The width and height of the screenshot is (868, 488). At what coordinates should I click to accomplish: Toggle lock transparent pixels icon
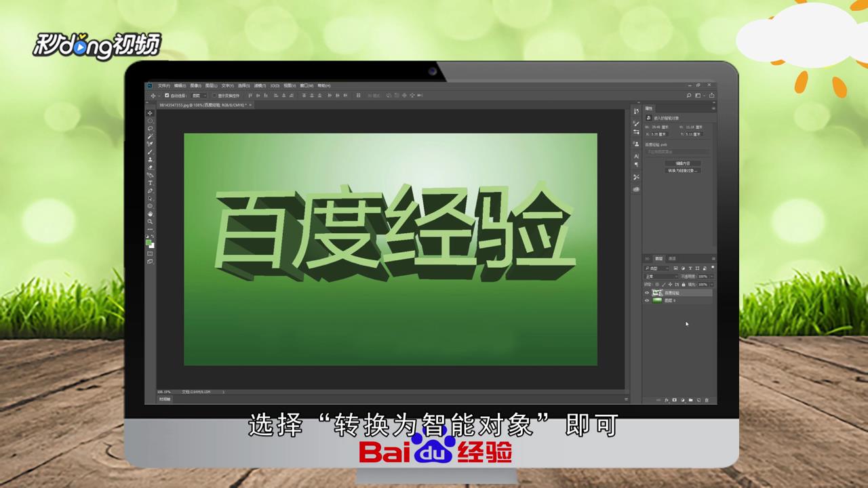click(657, 285)
